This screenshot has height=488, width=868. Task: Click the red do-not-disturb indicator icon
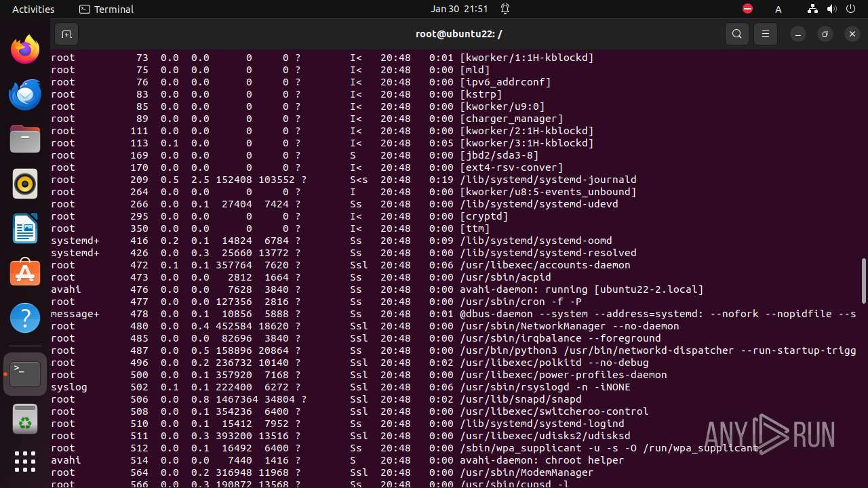[x=747, y=9]
